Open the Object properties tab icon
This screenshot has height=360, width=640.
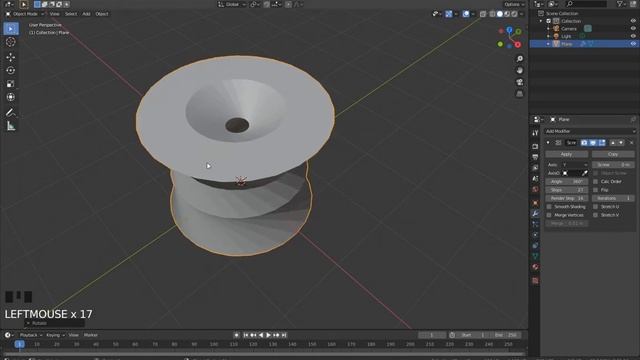[x=536, y=203]
